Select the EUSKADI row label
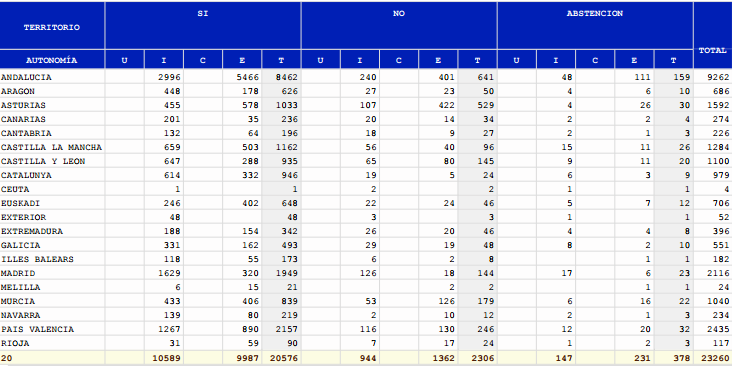Screen dimensions: 732x366 coord(20,203)
